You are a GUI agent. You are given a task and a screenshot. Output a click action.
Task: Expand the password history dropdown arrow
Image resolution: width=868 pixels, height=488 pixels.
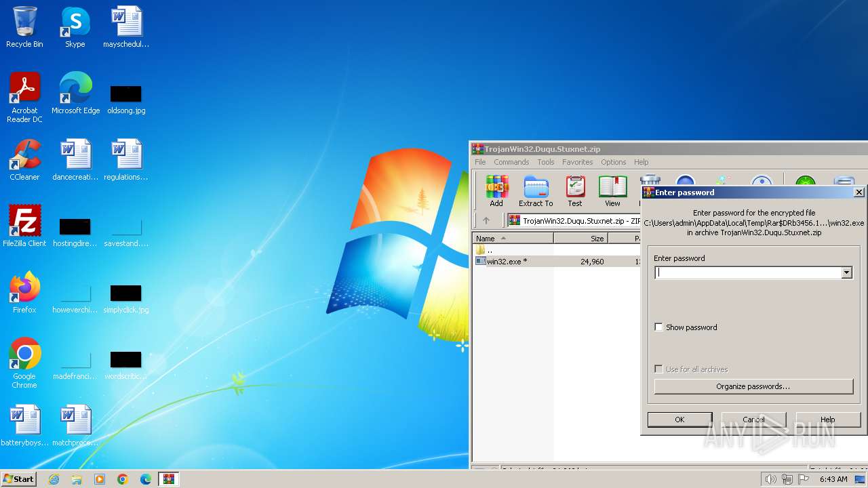click(846, 272)
